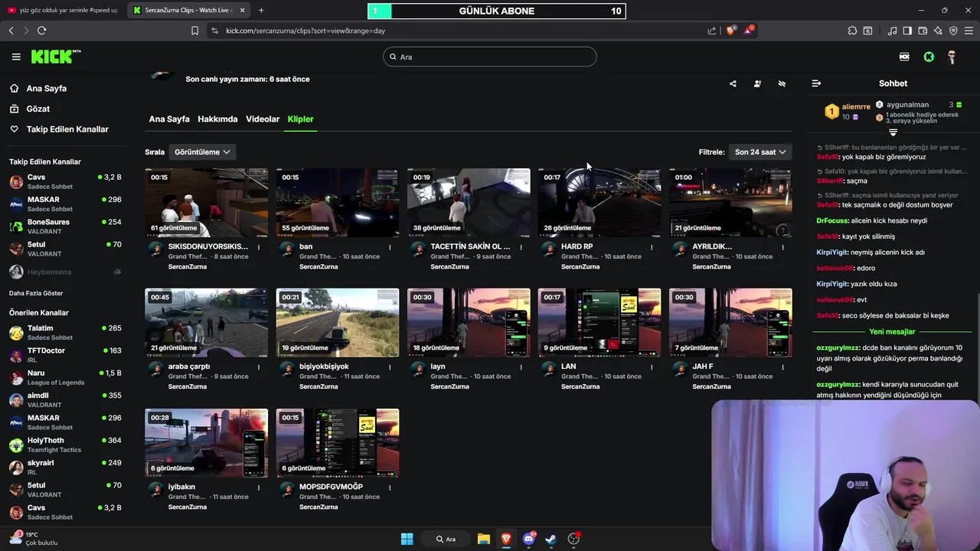Open BoneSaures channel in sidebar
Viewport: 980px width, 551px height.
click(65, 227)
